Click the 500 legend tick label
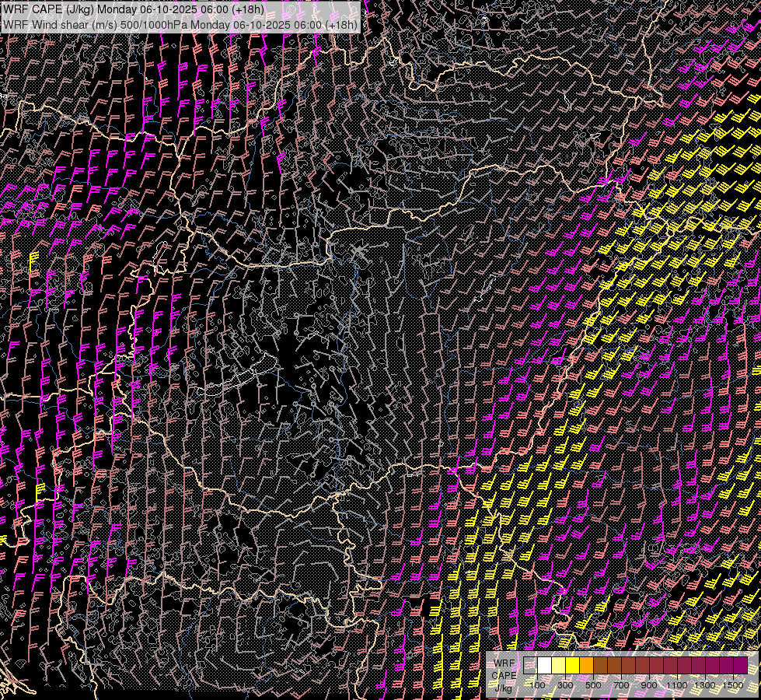 (x=593, y=684)
